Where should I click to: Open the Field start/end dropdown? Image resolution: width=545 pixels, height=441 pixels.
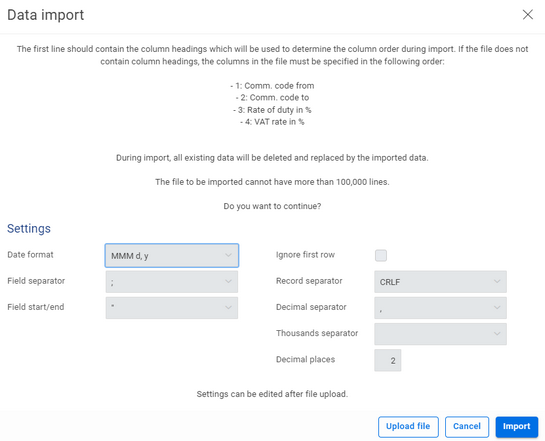(x=172, y=308)
